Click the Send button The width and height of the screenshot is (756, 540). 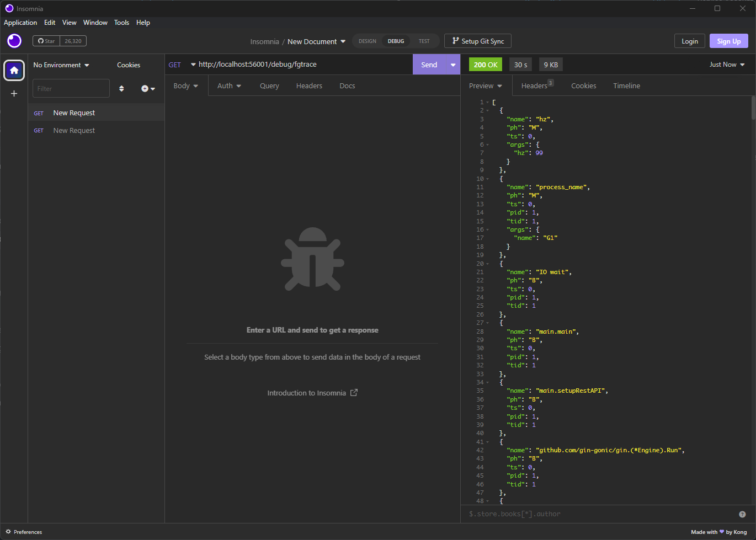coord(429,65)
